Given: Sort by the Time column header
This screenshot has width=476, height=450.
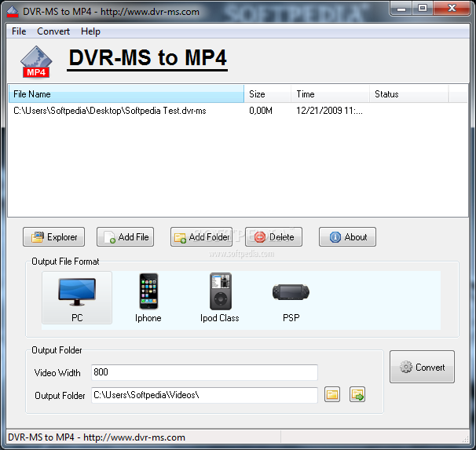Looking at the screenshot, I should click(330, 94).
